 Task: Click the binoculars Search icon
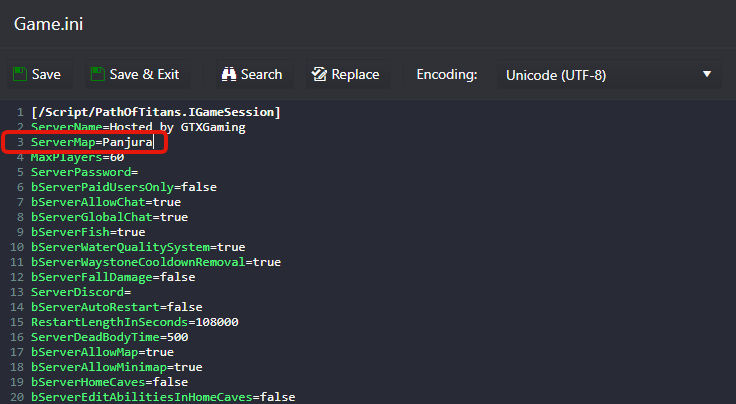[x=229, y=74]
